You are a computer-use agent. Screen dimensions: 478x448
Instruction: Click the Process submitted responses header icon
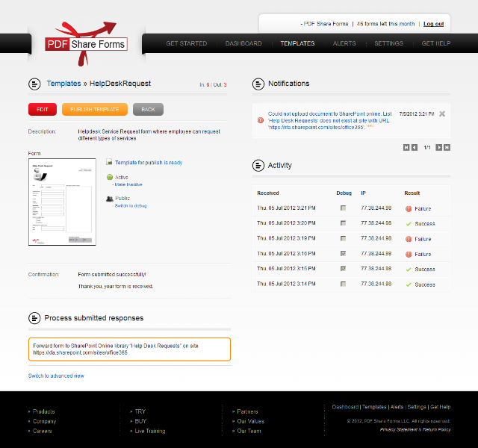[34, 318]
